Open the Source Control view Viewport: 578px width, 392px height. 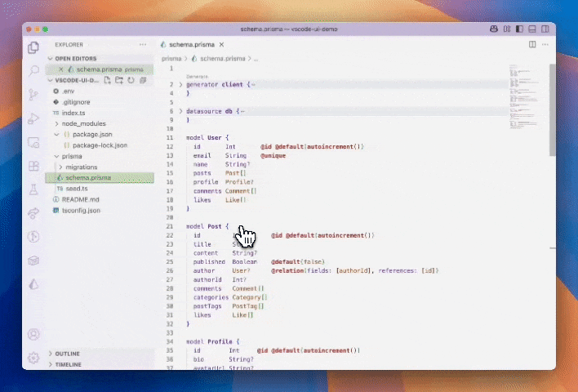[33, 95]
